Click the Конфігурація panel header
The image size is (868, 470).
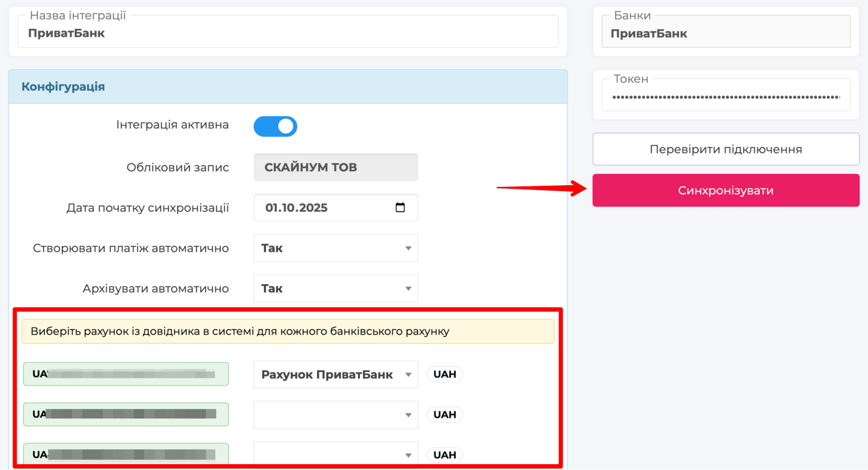(288, 87)
